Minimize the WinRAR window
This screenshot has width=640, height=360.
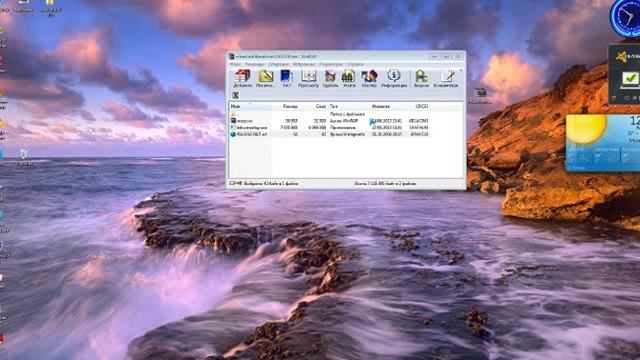435,56
